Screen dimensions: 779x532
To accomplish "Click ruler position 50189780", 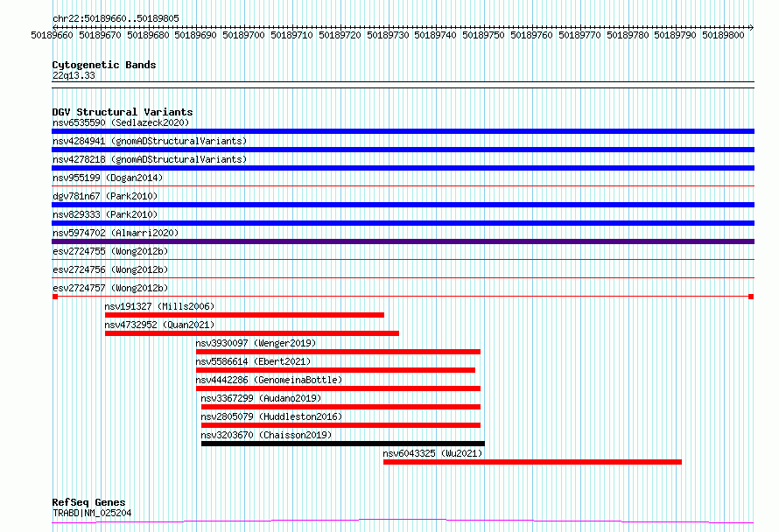I will (628, 35).
